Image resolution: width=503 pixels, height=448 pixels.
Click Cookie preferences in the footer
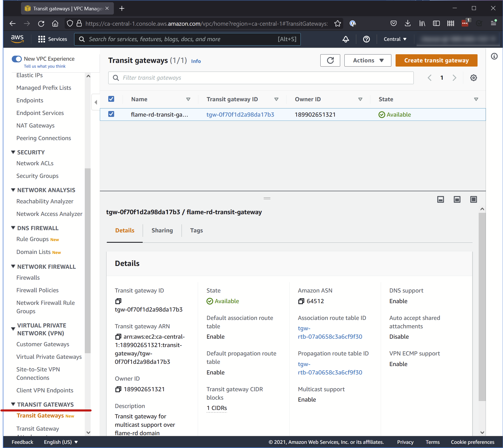click(x=473, y=442)
